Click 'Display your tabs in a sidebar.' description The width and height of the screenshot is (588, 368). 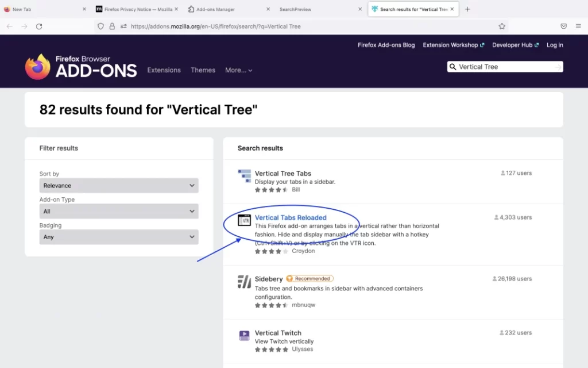click(x=295, y=182)
